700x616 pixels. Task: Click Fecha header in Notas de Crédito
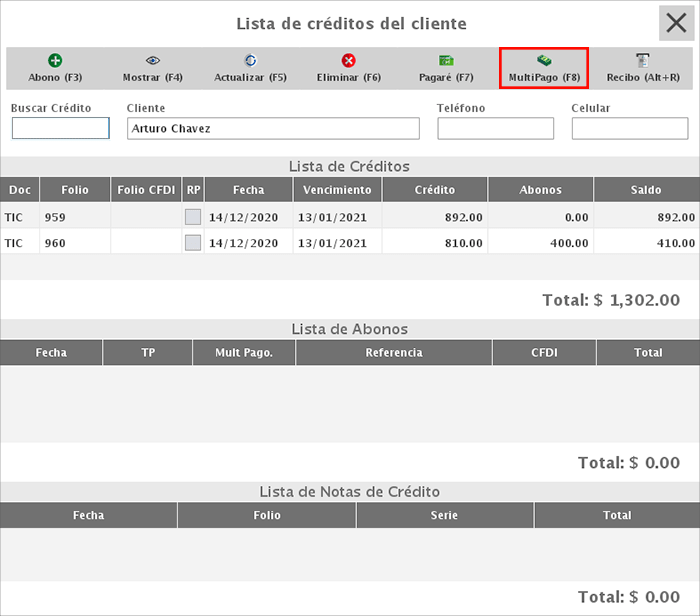88,515
